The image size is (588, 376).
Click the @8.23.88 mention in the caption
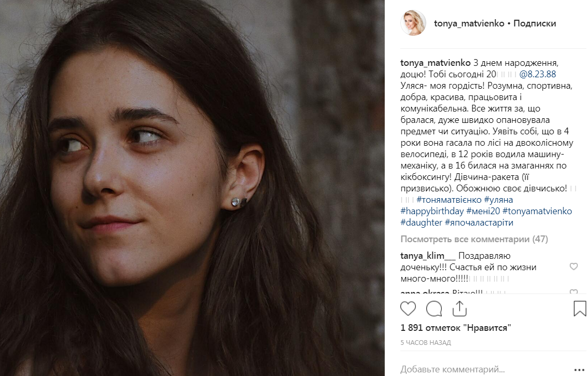539,74
